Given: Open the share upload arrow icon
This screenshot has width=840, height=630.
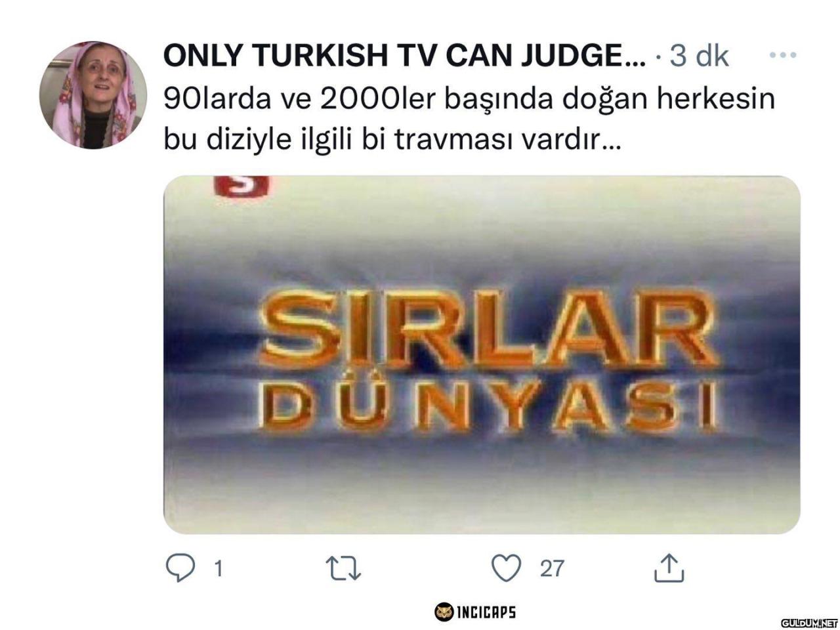Looking at the screenshot, I should pyautogui.click(x=669, y=568).
